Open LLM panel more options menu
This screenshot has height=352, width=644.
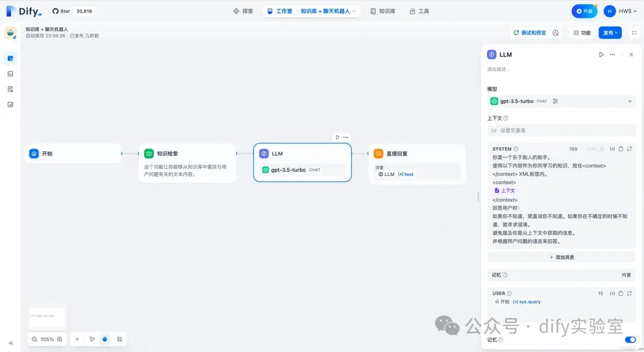click(612, 55)
